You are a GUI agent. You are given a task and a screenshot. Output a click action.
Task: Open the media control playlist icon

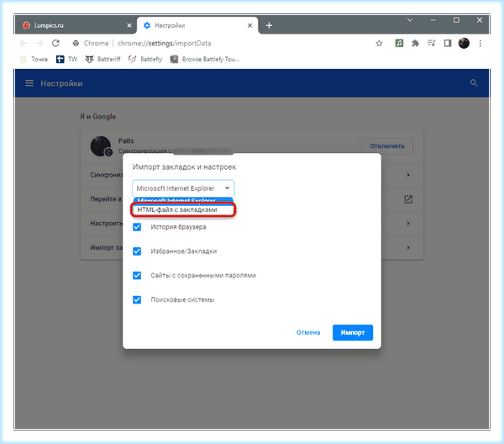(x=432, y=43)
